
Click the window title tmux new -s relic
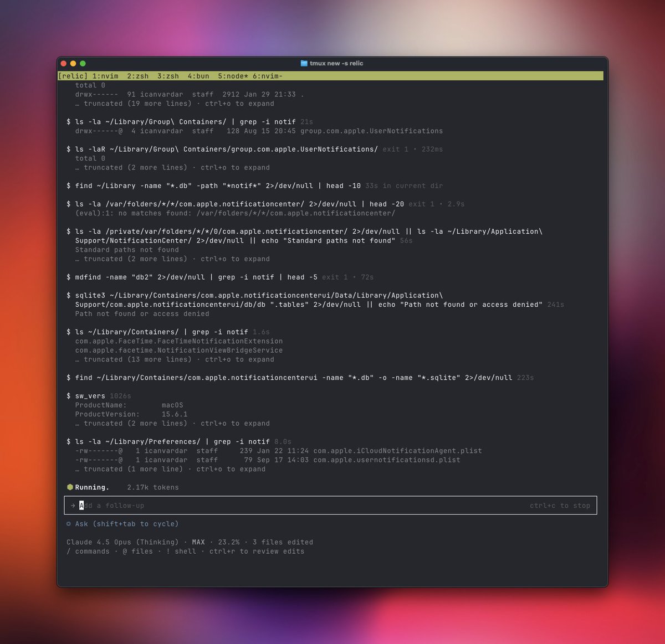coord(336,63)
